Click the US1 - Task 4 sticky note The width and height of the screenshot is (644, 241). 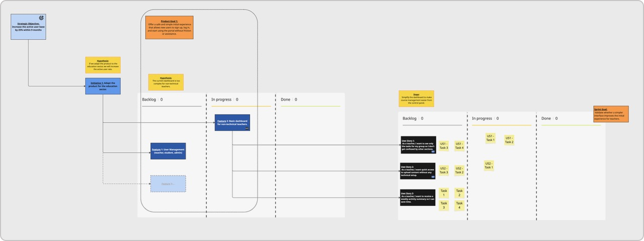coord(459,145)
